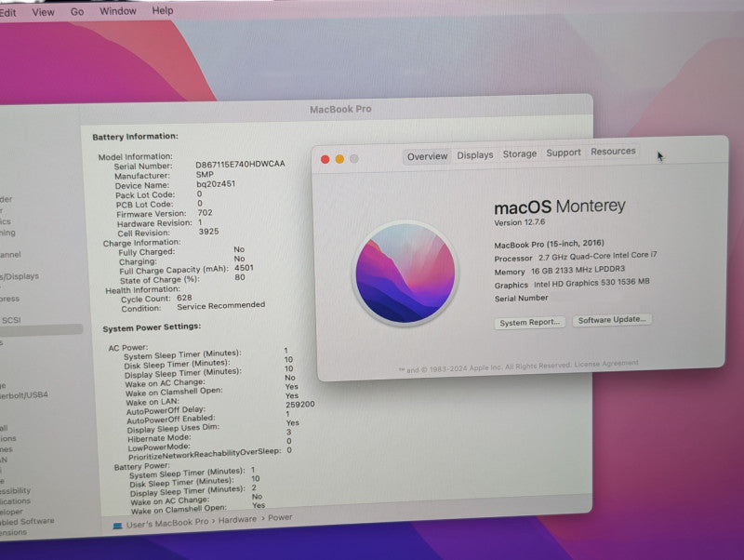This screenshot has width=744, height=560.
Task: Minimize the About This Mac window
Action: (339, 159)
